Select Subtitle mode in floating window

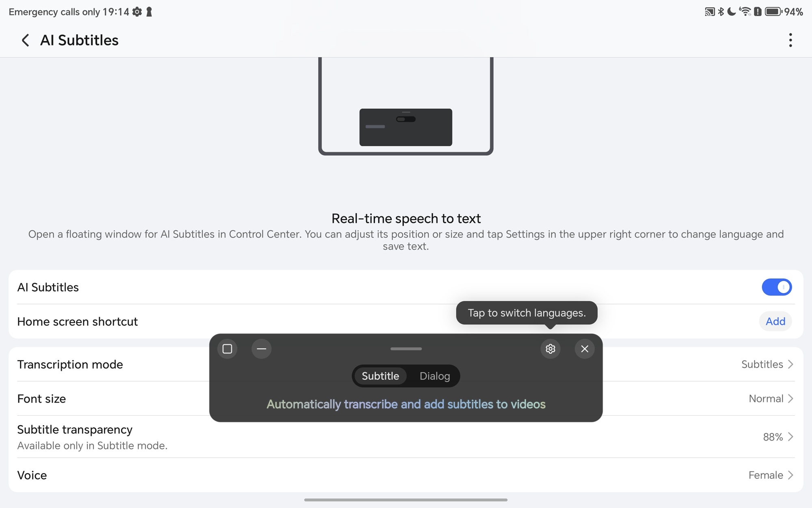pos(380,376)
